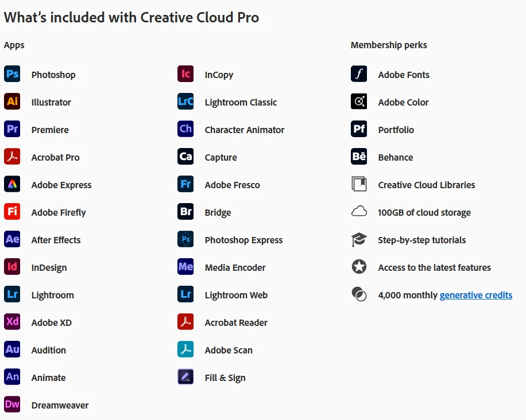Viewport: 526px width, 420px height.
Task: Click the Acrobat Pro icon
Action: (12, 157)
